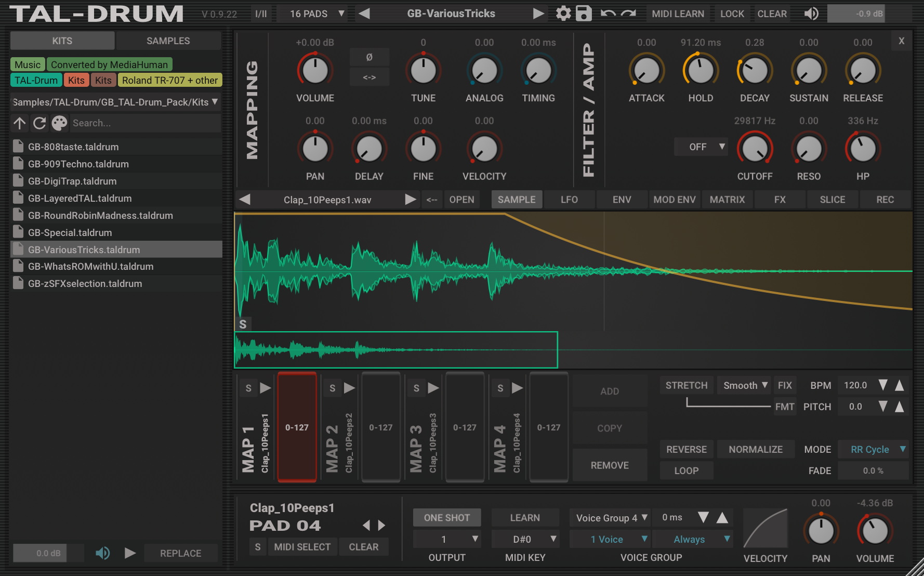The image size is (924, 576).
Task: Click the CUTOFF filter knob
Action: pyautogui.click(x=755, y=149)
